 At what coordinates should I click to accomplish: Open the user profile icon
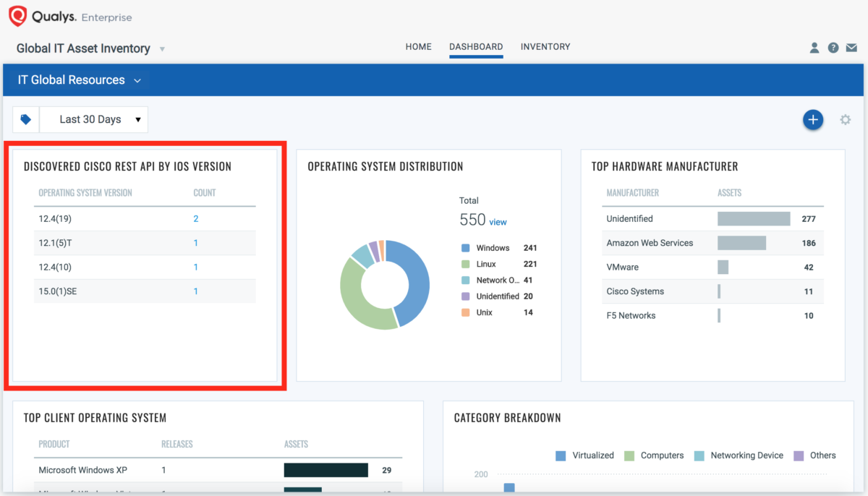pyautogui.click(x=814, y=47)
